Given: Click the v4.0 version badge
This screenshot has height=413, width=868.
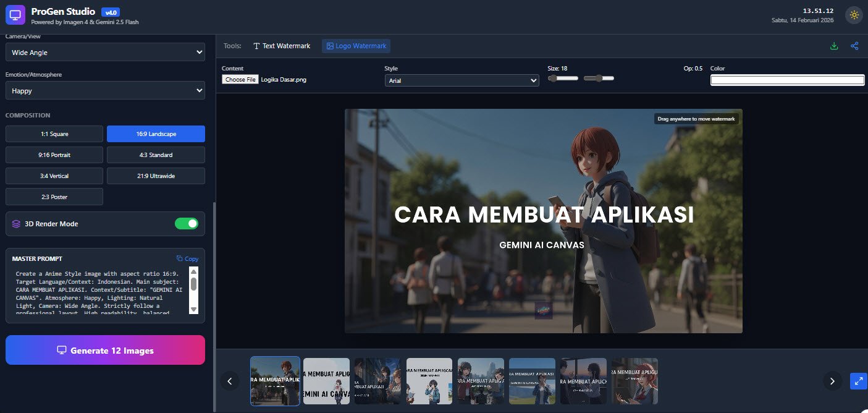Looking at the screenshot, I should [109, 12].
